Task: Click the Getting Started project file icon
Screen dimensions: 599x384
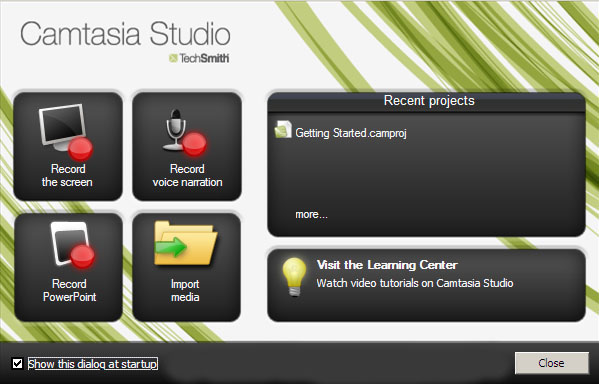Action: pyautogui.click(x=283, y=129)
